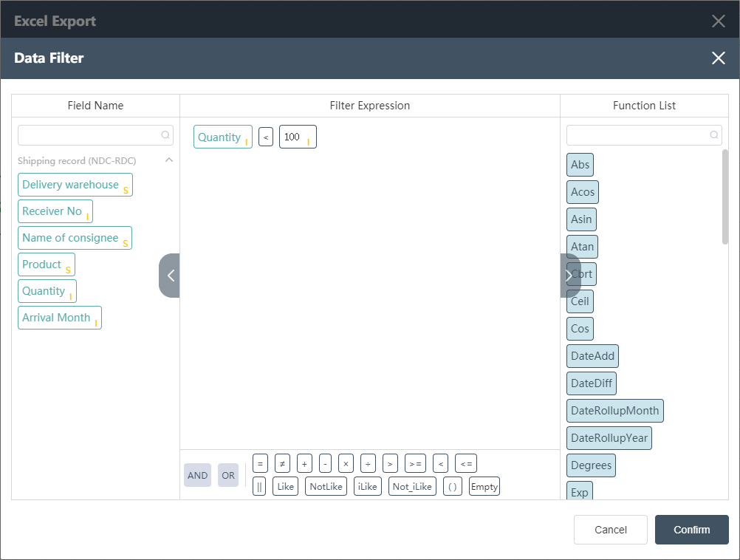The image size is (740, 560).
Task: Insert the Like operator
Action: tap(286, 486)
